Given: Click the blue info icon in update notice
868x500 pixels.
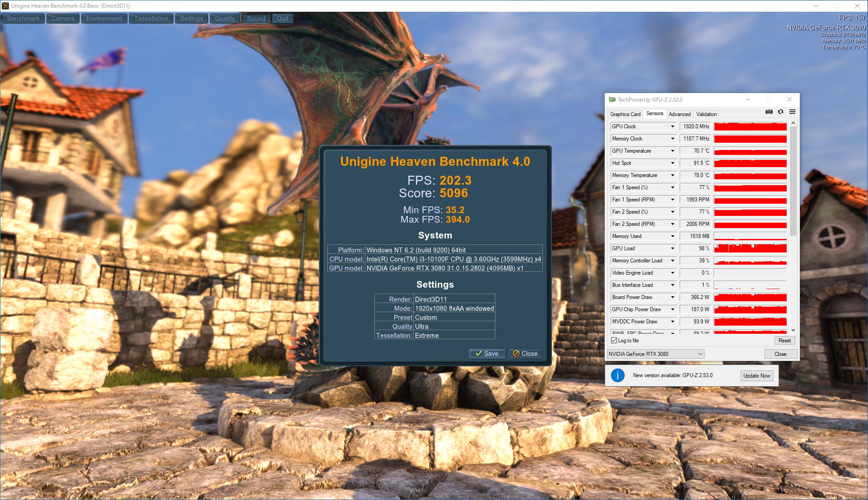Looking at the screenshot, I should [x=618, y=375].
